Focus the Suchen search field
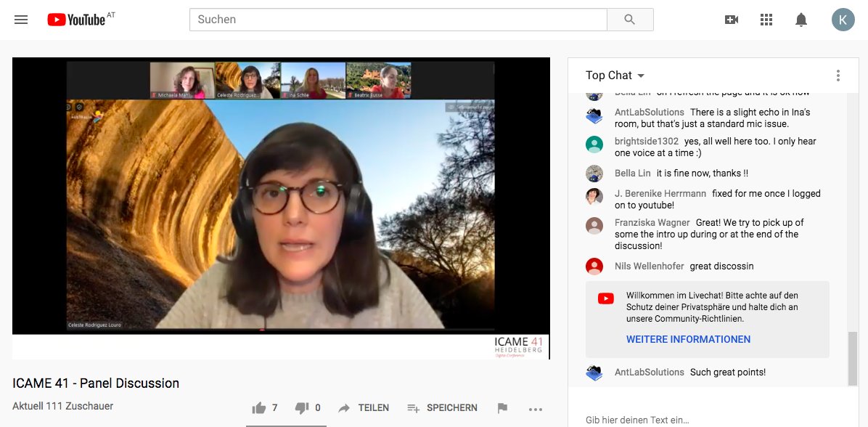 [x=398, y=20]
